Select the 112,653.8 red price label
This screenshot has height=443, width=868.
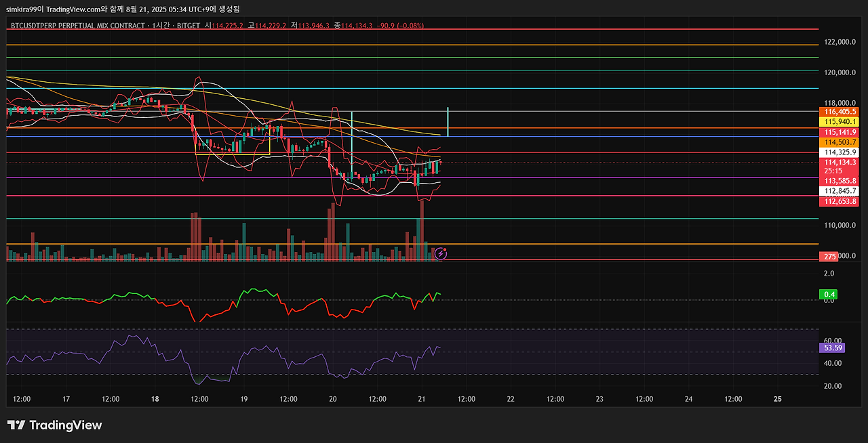840,201
